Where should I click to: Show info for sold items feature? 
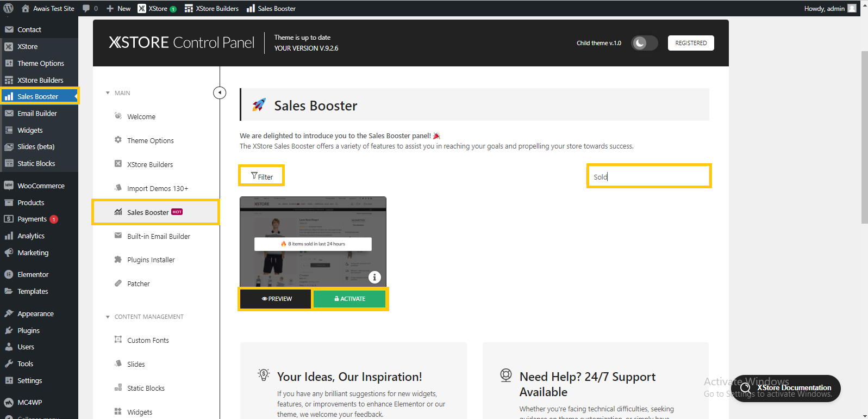(374, 277)
